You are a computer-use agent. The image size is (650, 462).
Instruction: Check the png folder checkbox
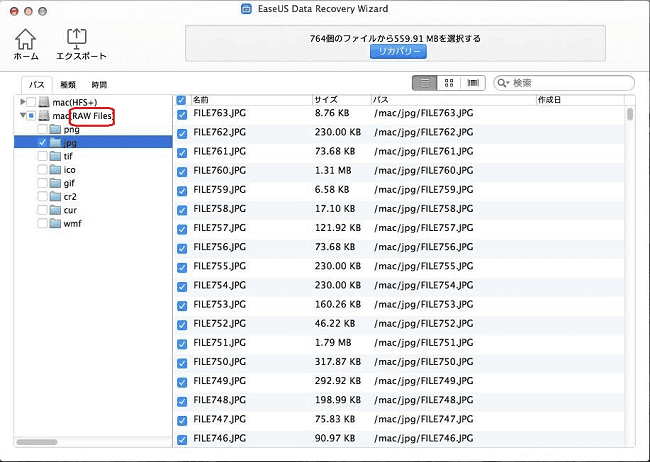point(42,129)
